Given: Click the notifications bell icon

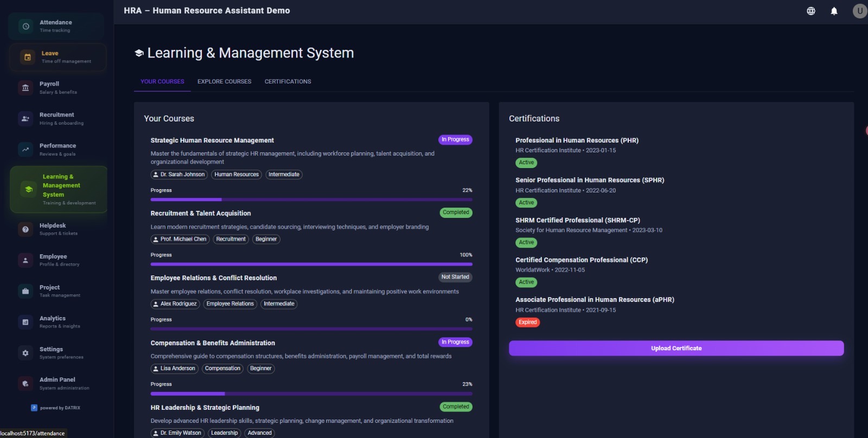Looking at the screenshot, I should (x=834, y=11).
